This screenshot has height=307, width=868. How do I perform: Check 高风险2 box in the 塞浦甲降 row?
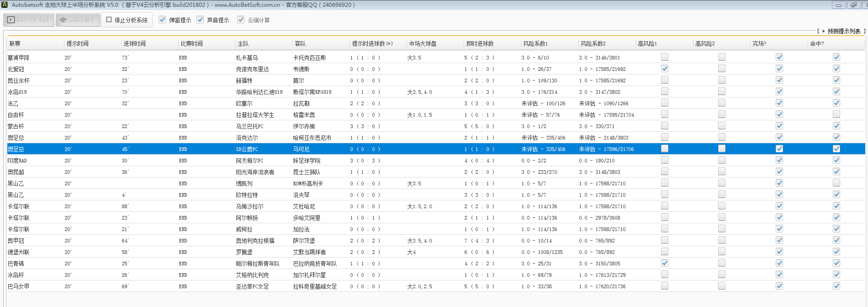click(722, 57)
